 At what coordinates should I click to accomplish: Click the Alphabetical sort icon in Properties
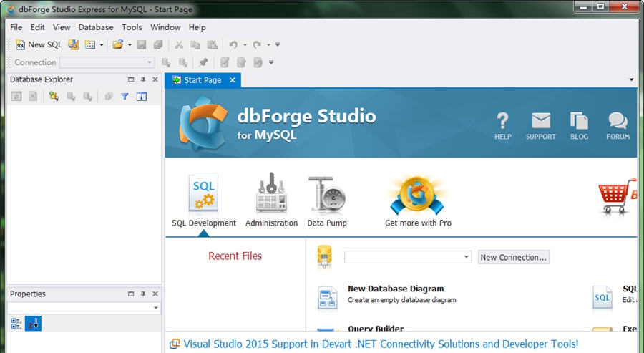point(33,324)
